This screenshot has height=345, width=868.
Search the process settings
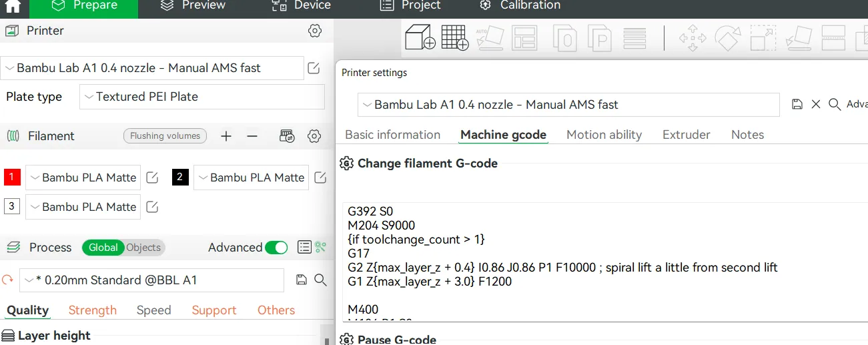(321, 280)
